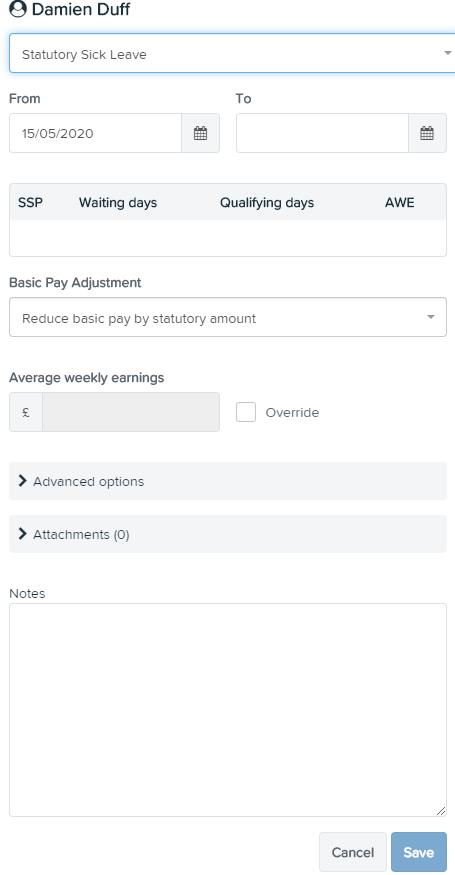This screenshot has width=455, height=875.
Task: Click into the Notes text area
Action: click(x=228, y=710)
